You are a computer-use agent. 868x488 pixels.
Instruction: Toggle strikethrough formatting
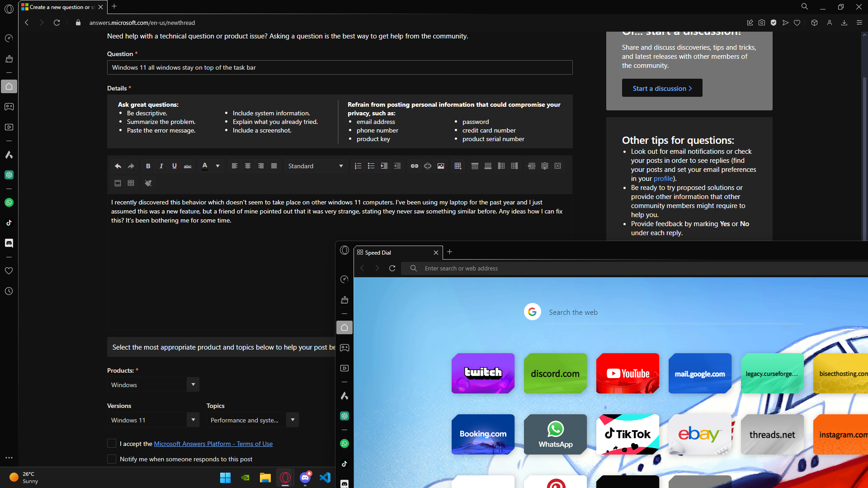(x=188, y=166)
